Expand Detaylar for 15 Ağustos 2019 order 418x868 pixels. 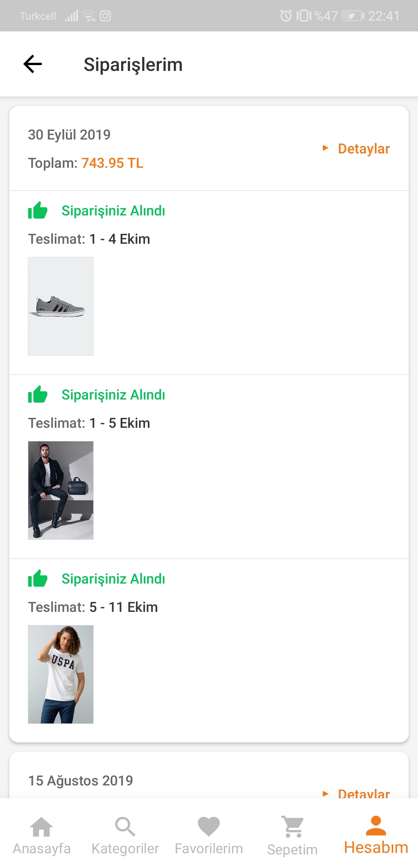[363, 793]
